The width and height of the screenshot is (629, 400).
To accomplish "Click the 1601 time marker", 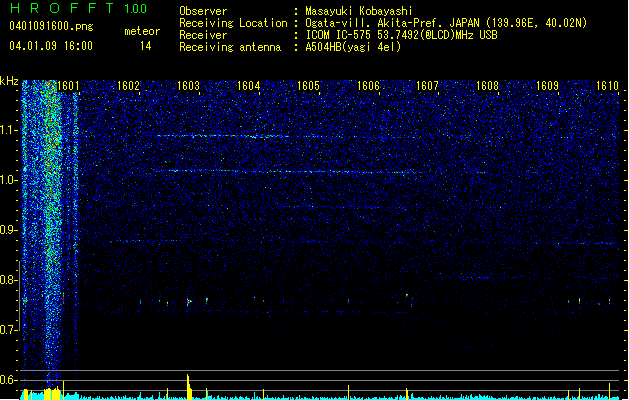I will (x=68, y=85).
